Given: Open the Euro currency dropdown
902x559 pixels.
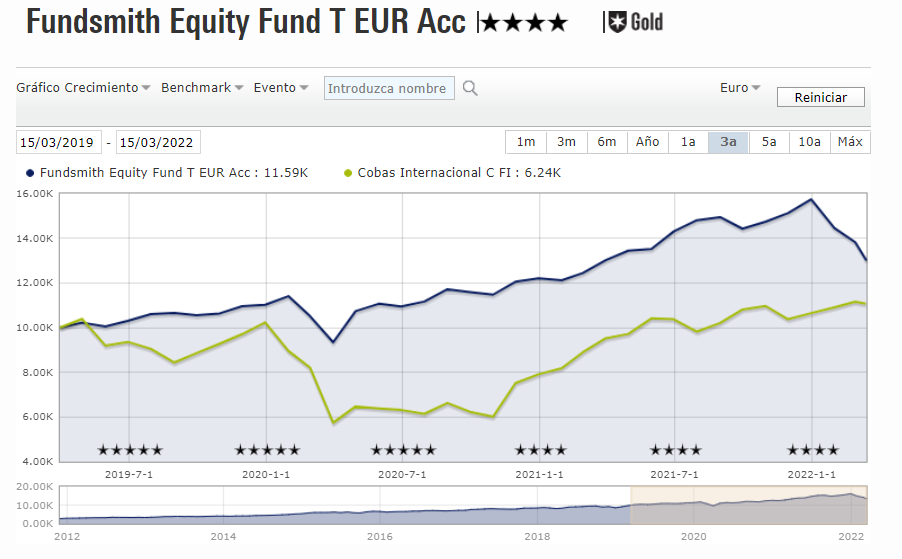Looking at the screenshot, I should pyautogui.click(x=740, y=87).
